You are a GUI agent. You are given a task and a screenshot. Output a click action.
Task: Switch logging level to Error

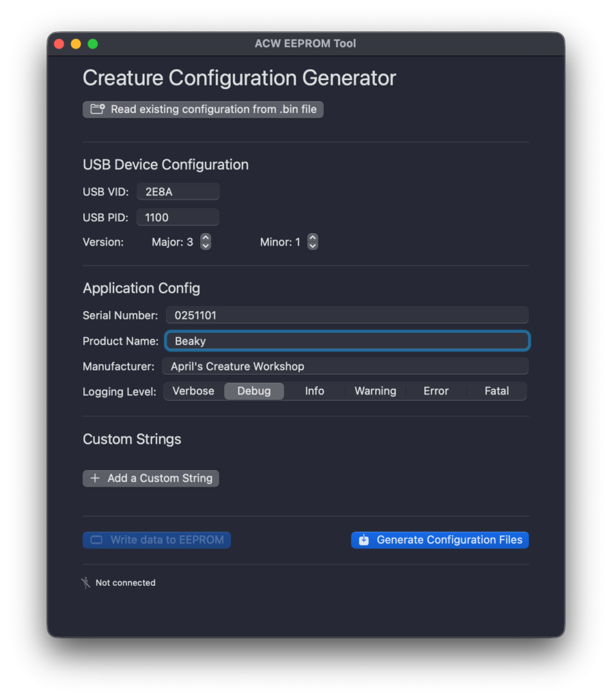tap(436, 391)
